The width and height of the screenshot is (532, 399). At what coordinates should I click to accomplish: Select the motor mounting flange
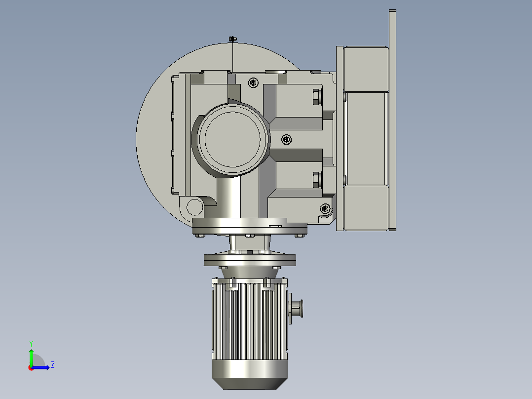[250, 260]
